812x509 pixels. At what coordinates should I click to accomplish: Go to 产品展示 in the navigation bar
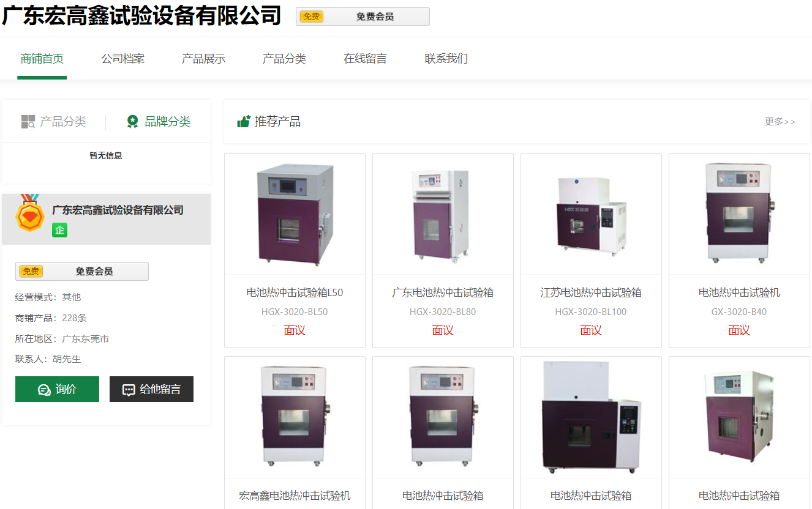coord(204,59)
